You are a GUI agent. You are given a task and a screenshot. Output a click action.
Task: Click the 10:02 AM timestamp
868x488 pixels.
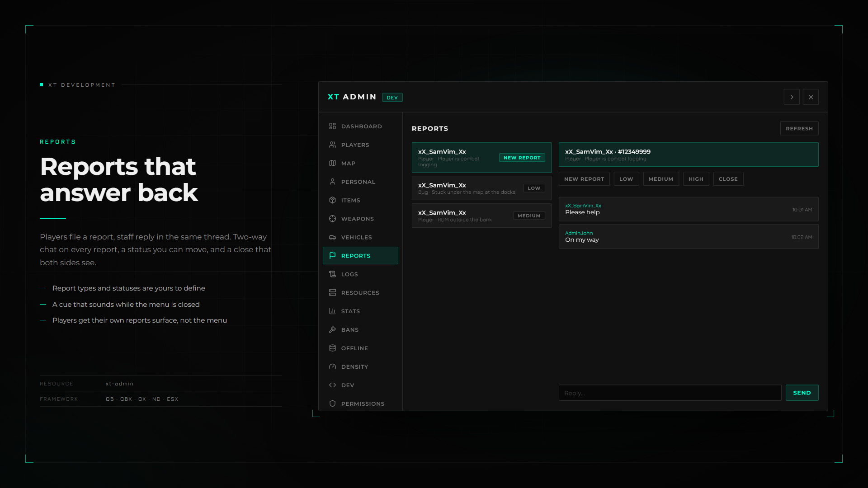pyautogui.click(x=802, y=237)
